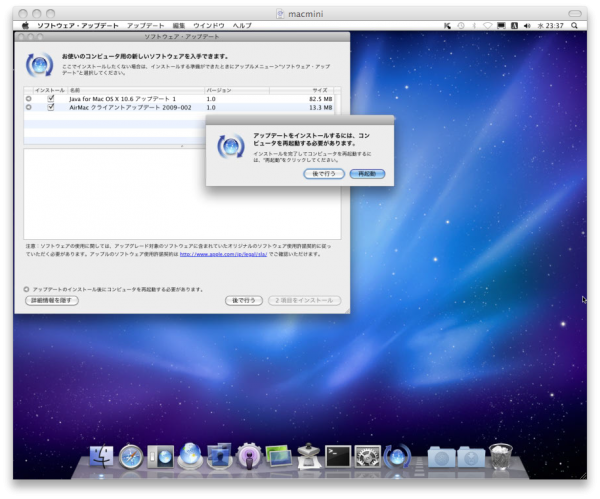The height and width of the screenshot is (499, 600).
Task: Uncheck the Java for Mac OS X 10.6 update
Action: coord(51,99)
